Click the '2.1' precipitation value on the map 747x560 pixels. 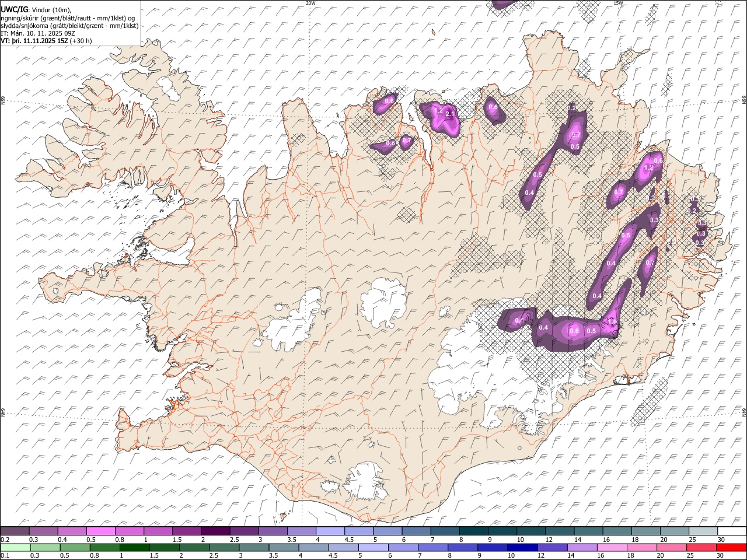pyautogui.click(x=450, y=114)
